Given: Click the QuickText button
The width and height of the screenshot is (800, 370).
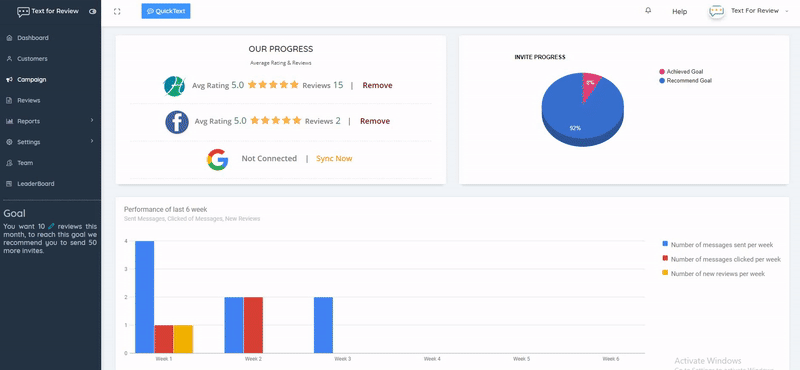Looking at the screenshot, I should coord(166,11).
